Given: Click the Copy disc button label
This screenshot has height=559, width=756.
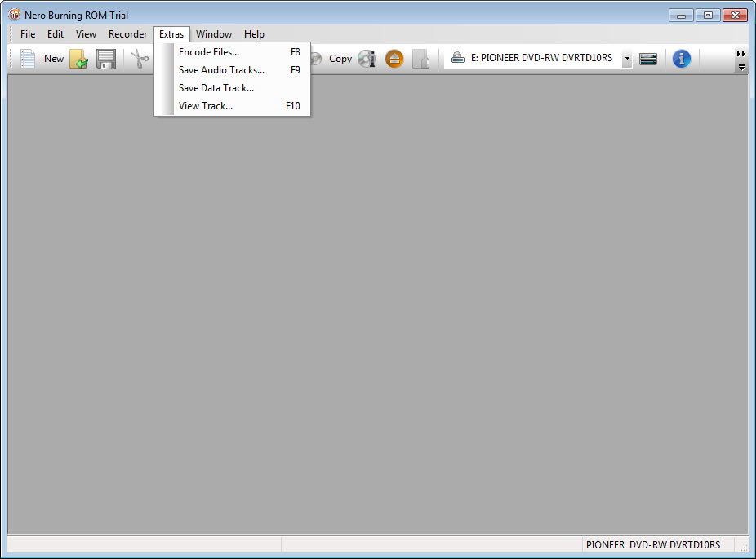Looking at the screenshot, I should tap(340, 59).
